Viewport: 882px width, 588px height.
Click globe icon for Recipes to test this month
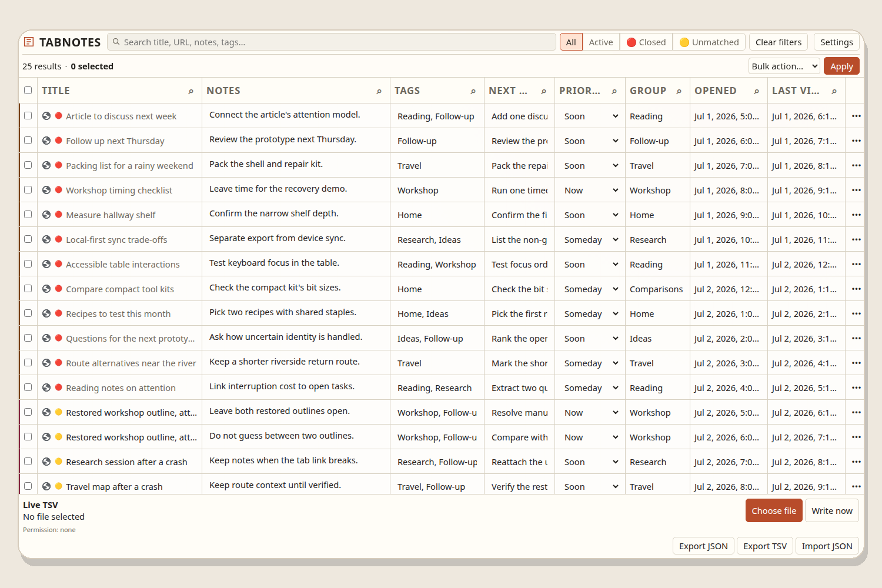coord(46,313)
